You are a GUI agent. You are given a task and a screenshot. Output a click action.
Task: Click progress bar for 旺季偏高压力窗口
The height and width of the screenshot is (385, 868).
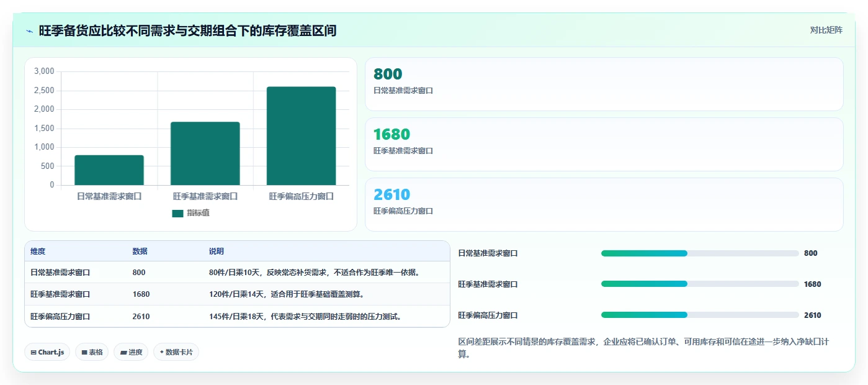[x=700, y=315]
